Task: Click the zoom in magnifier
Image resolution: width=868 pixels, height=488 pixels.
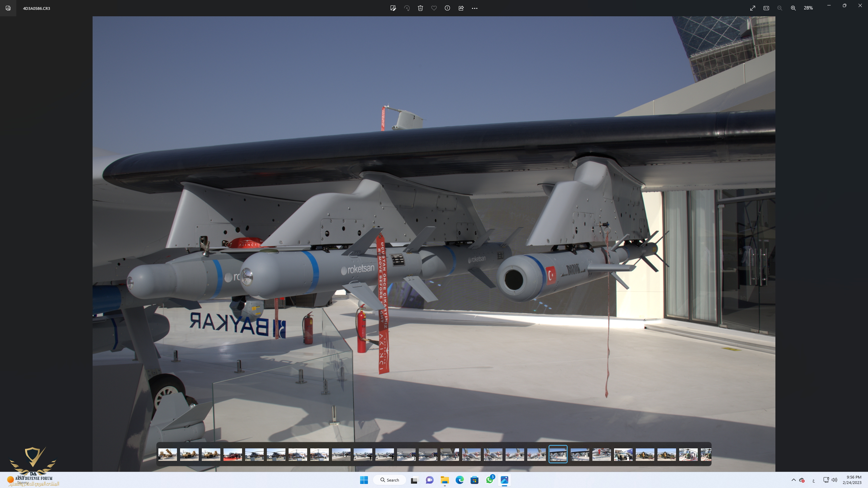Action: point(793,8)
